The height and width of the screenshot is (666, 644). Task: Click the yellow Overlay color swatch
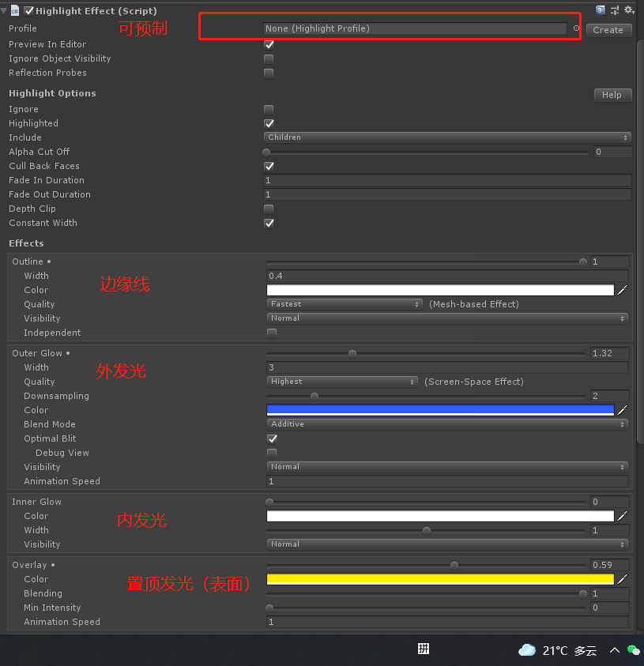440,579
